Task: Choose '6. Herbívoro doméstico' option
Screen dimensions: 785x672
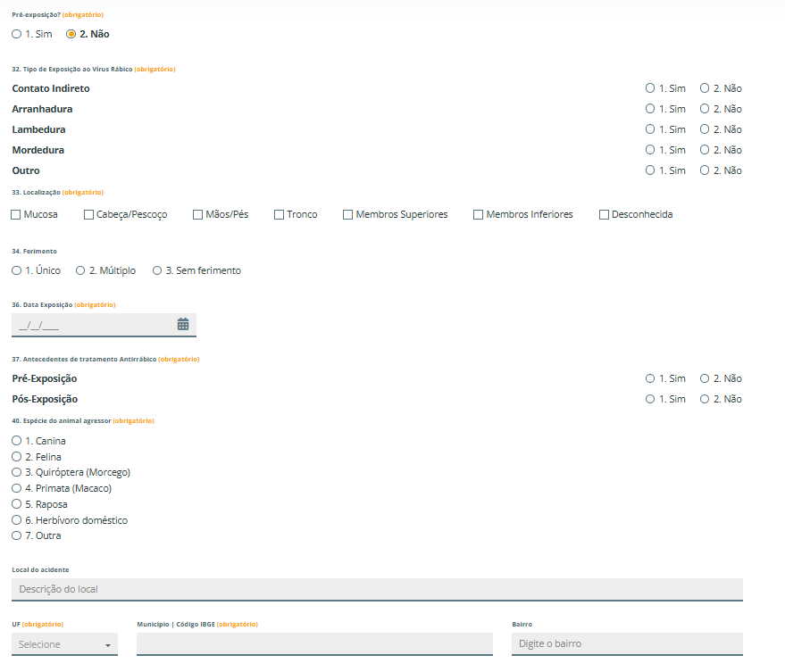Action: (16, 520)
